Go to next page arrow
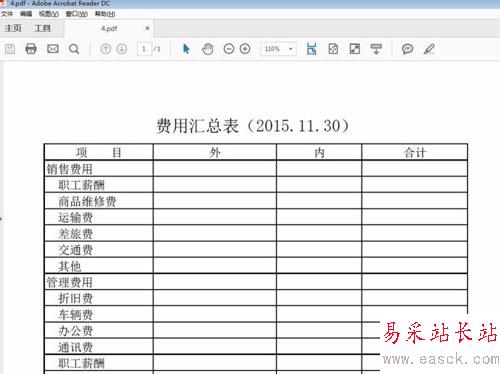 click(x=122, y=49)
